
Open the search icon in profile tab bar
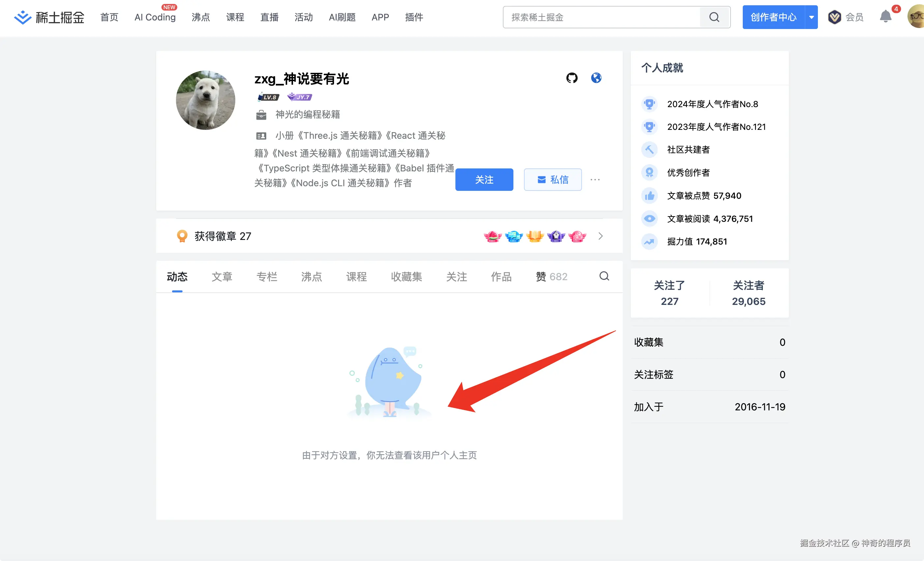(x=604, y=276)
